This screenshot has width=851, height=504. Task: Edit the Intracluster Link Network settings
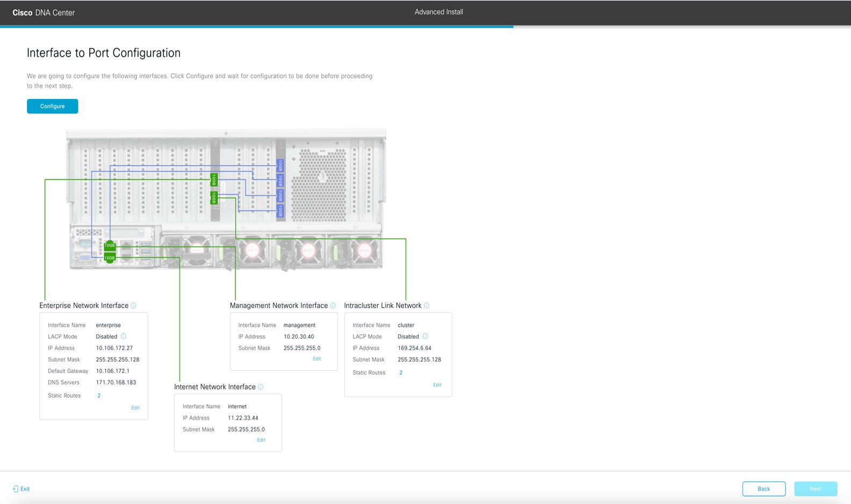[437, 385]
